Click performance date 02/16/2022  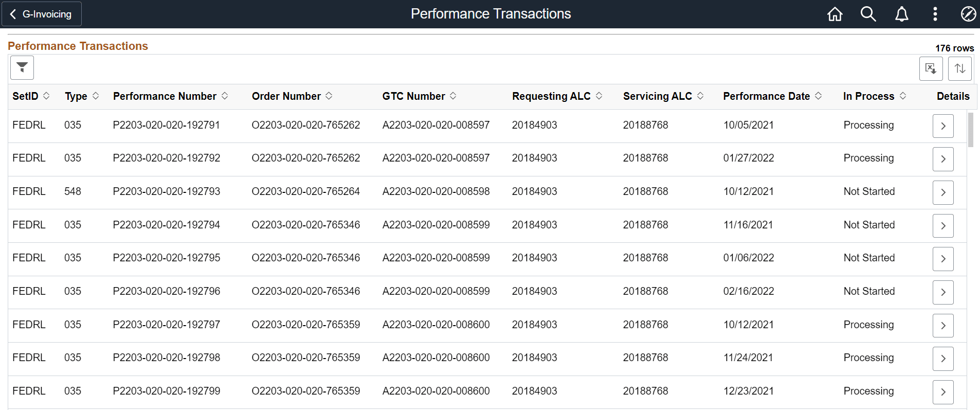click(x=749, y=291)
